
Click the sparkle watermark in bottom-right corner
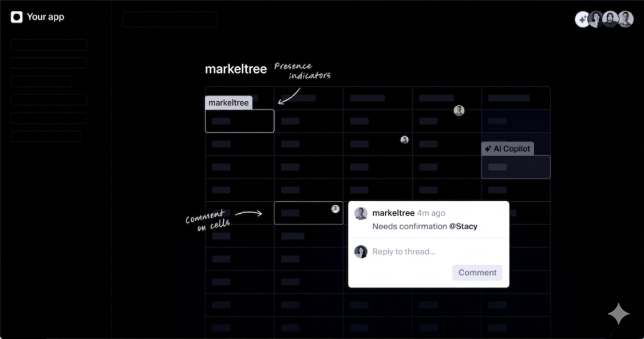(618, 314)
